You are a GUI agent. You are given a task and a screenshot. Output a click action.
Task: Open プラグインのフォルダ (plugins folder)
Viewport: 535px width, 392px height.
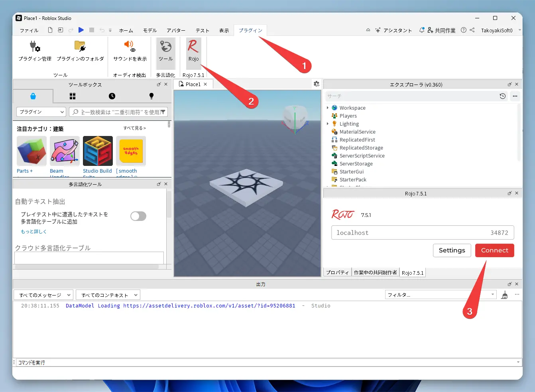[80, 50]
